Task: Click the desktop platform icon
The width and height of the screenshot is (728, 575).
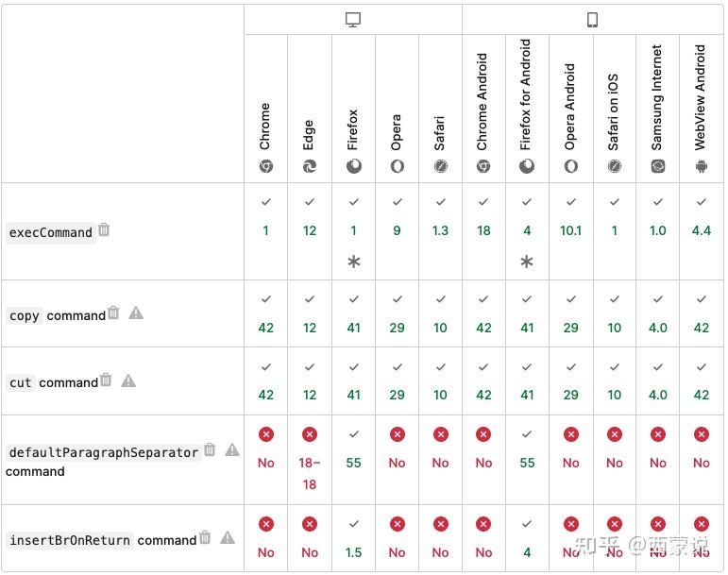Action: pos(353,20)
